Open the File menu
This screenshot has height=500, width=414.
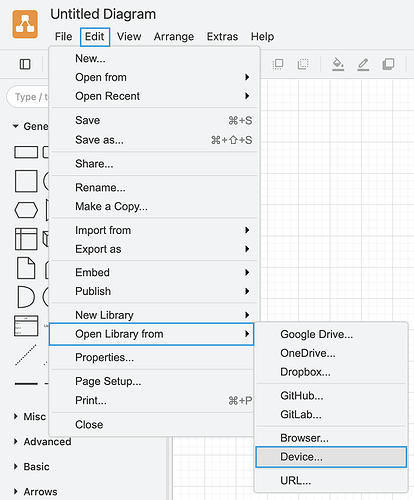point(63,36)
